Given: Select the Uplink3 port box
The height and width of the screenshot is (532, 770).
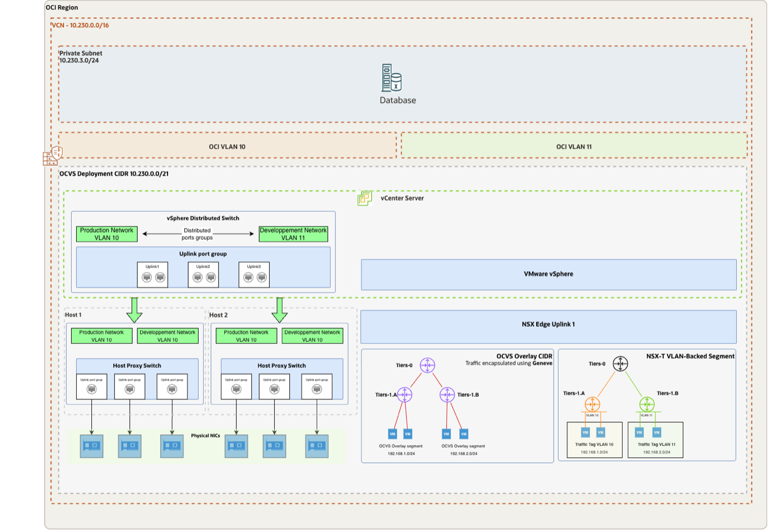Looking at the screenshot, I should (x=254, y=274).
